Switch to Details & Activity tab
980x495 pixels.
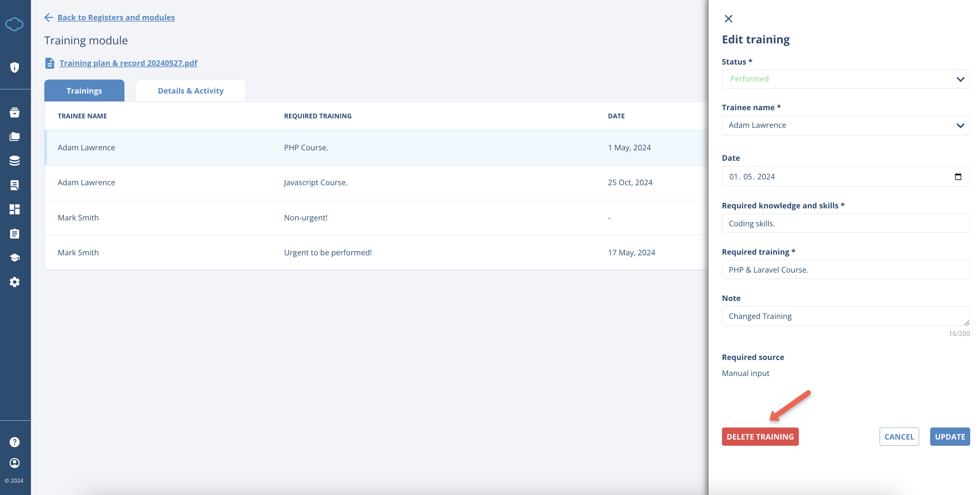click(190, 91)
